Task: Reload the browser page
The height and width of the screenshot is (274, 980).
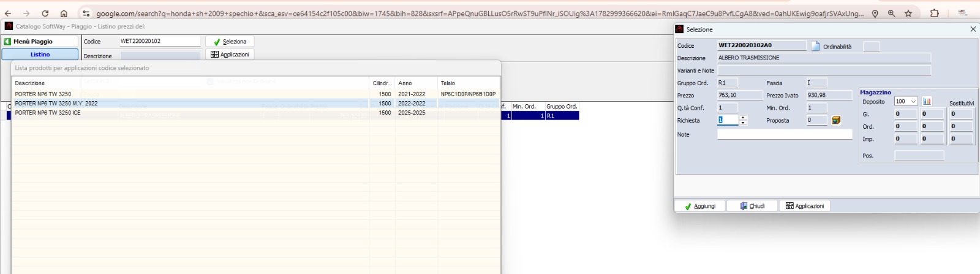Action: point(45,13)
